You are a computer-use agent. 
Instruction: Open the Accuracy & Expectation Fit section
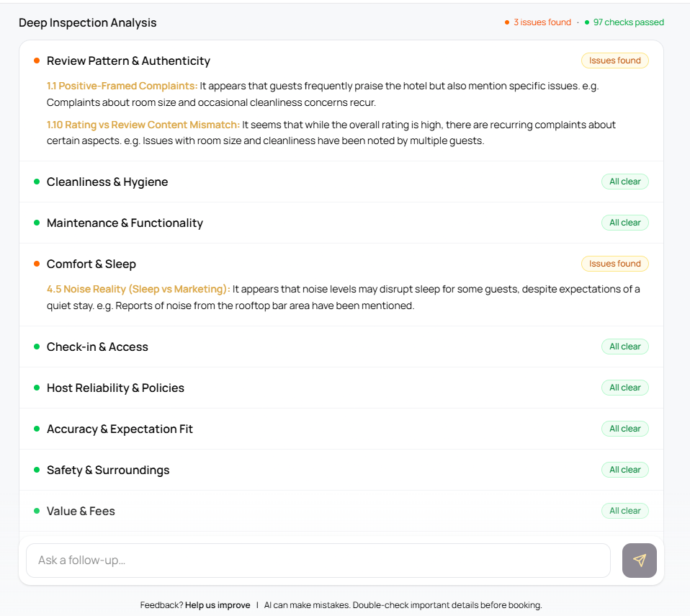[x=341, y=429]
